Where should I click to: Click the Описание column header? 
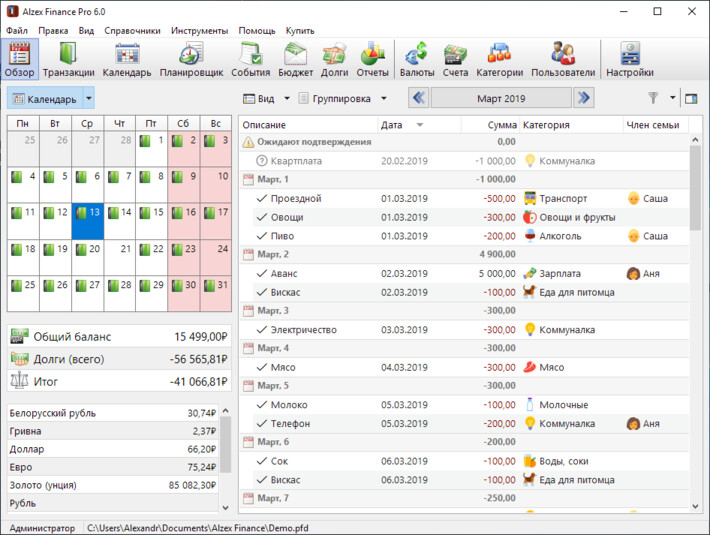(x=308, y=125)
